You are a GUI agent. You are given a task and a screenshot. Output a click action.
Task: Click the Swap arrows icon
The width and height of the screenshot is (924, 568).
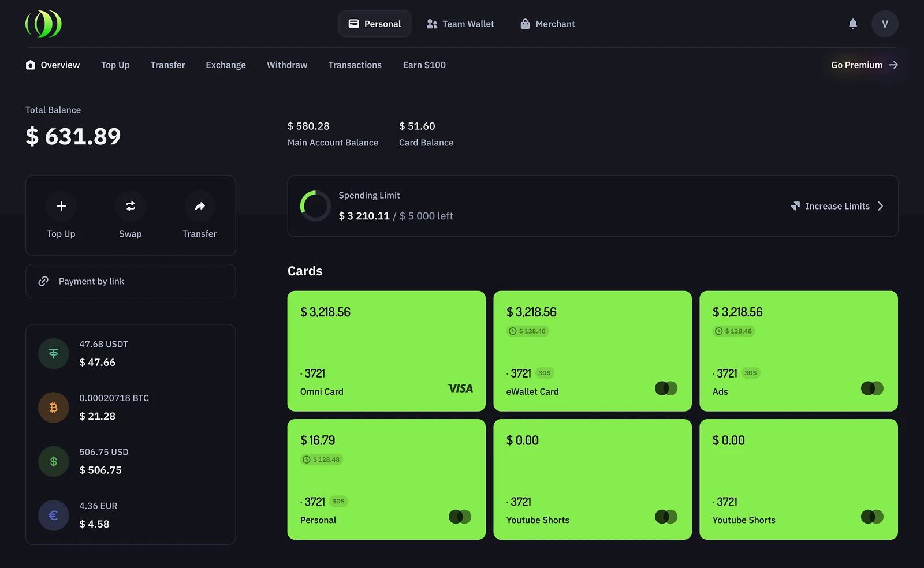pos(131,206)
